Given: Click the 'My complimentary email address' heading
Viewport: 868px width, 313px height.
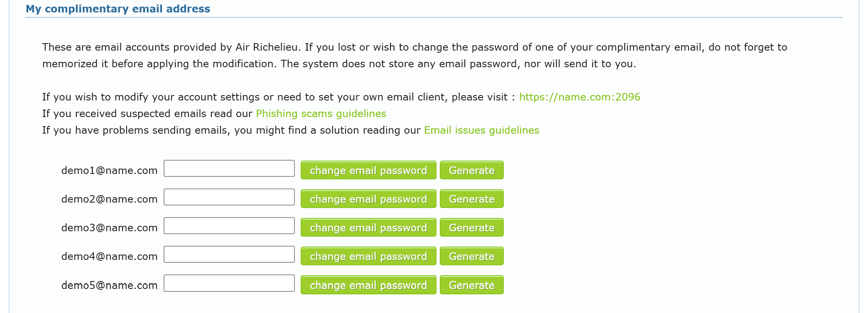Looking at the screenshot, I should (x=118, y=9).
